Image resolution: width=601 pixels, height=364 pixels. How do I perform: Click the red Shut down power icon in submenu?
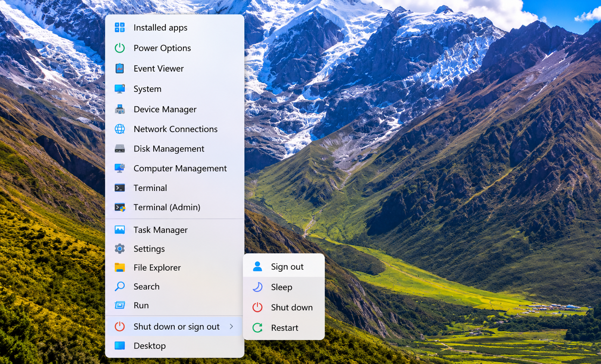(x=257, y=307)
